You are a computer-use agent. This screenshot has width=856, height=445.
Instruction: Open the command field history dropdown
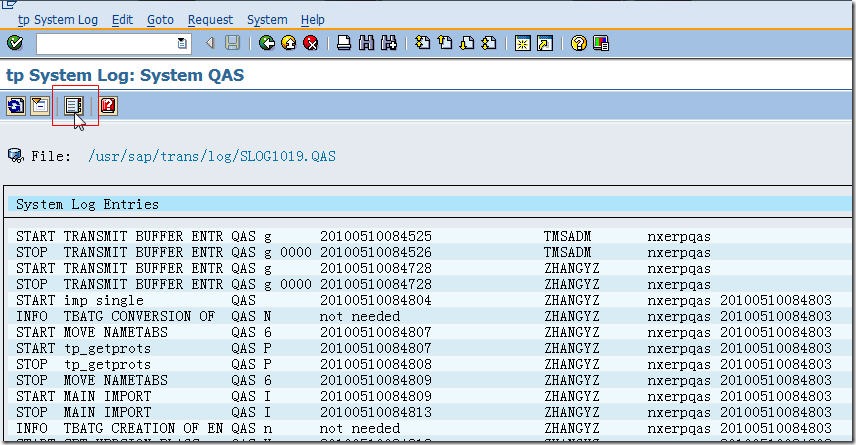[x=181, y=43]
